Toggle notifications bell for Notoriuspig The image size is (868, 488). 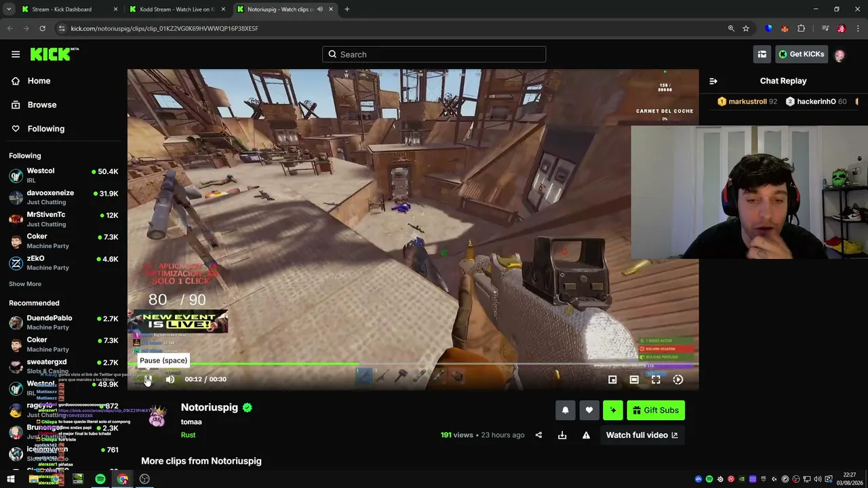point(566,410)
